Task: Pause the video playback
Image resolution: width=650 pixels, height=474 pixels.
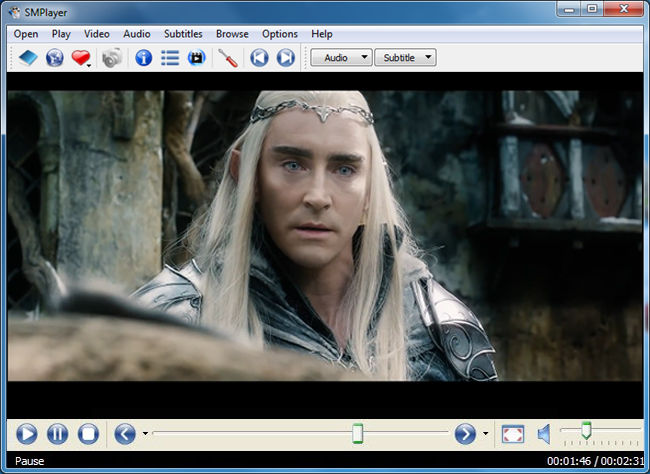Action: click(57, 434)
